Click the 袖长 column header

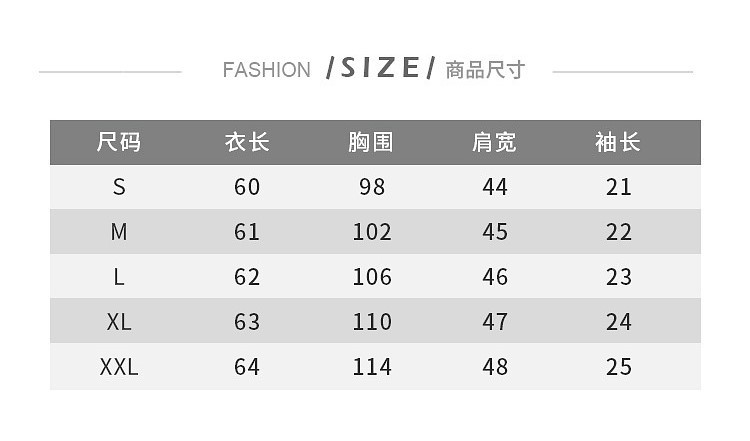coord(618,142)
